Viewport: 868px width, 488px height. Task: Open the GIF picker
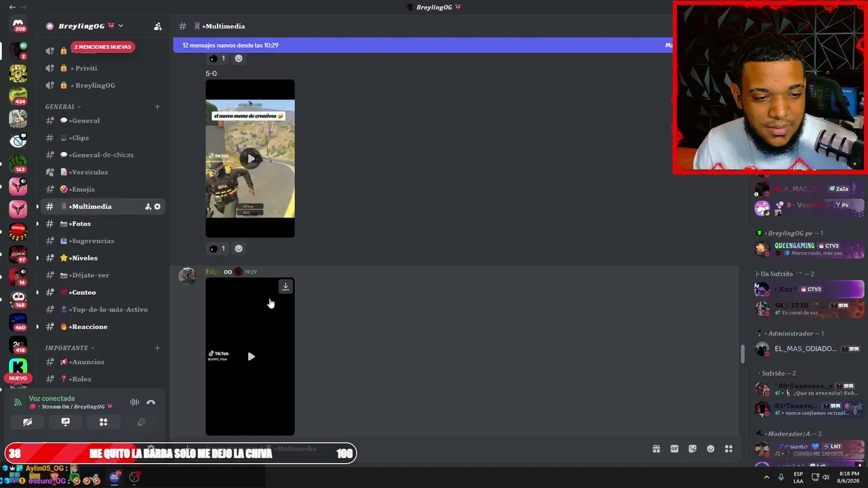tap(674, 449)
